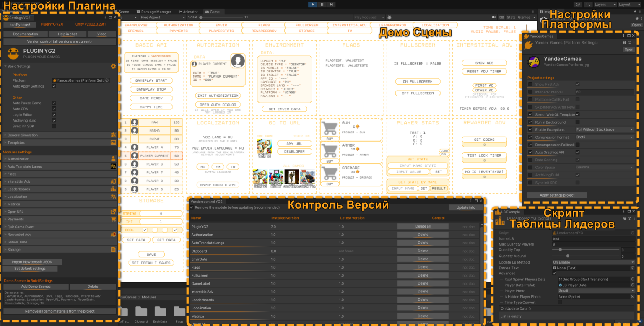Click the Update info button
644x326 pixels.
point(466,207)
